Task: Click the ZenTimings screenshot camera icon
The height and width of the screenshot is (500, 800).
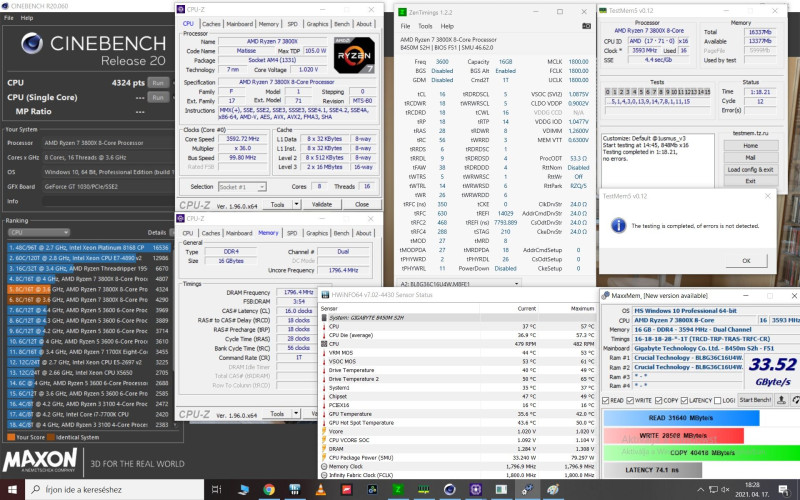Action: (x=587, y=26)
